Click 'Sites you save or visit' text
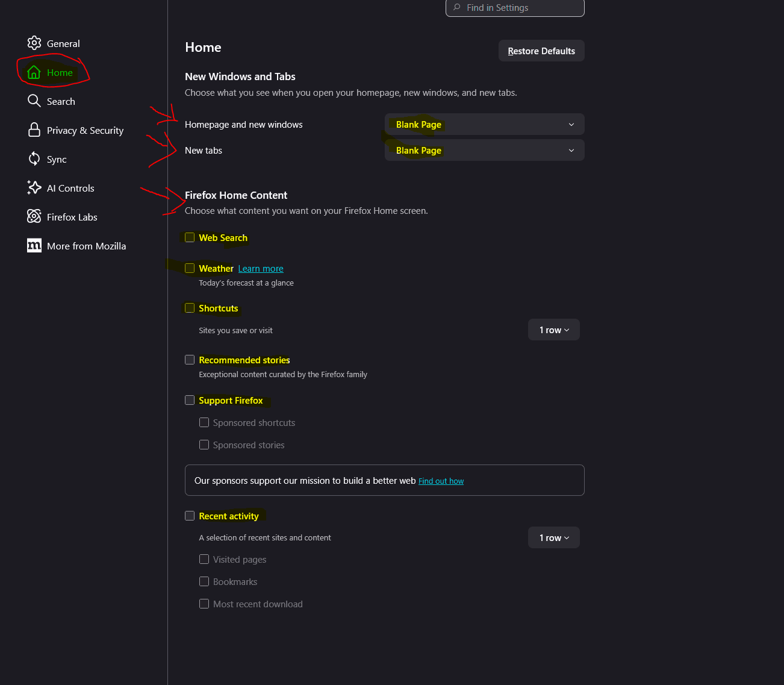Viewport: 784px width, 685px height. click(x=235, y=330)
